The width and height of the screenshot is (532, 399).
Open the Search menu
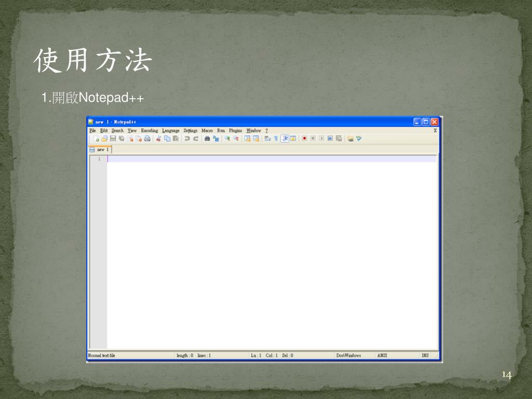tap(117, 130)
